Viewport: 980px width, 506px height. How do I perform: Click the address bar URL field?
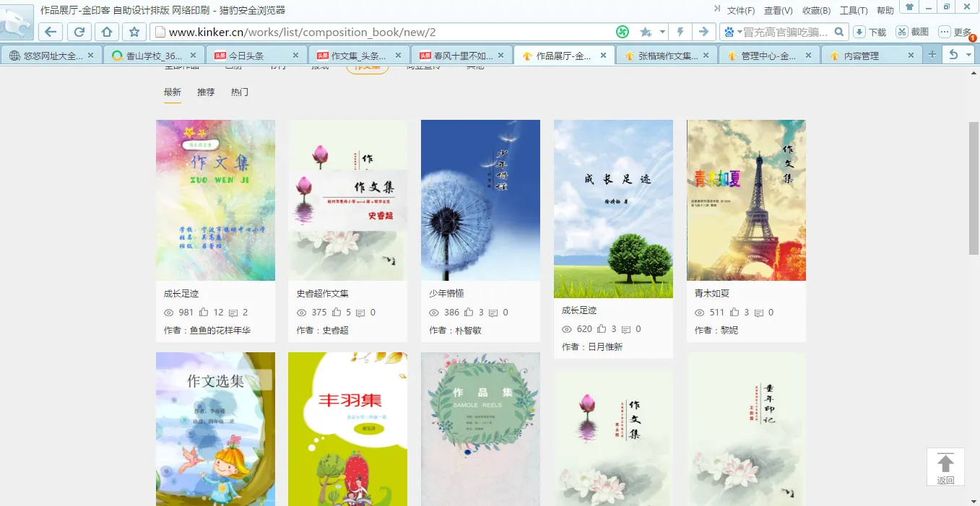(383, 32)
